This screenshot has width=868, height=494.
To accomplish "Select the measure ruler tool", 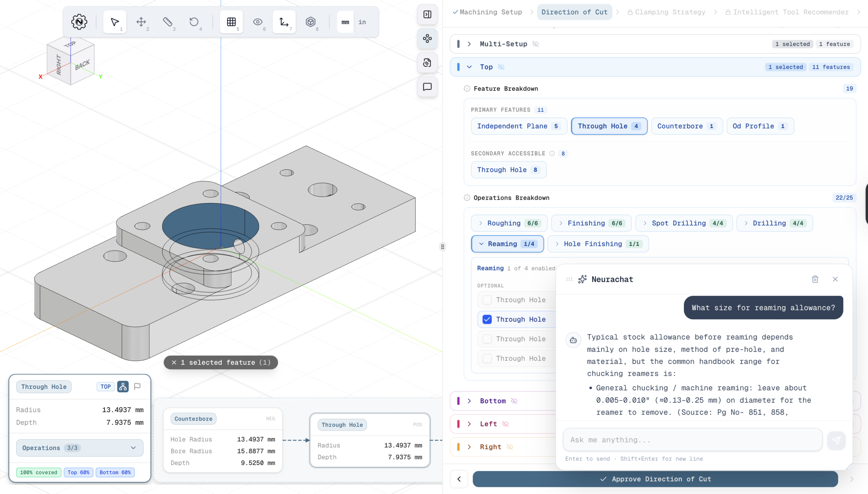I will pos(167,22).
